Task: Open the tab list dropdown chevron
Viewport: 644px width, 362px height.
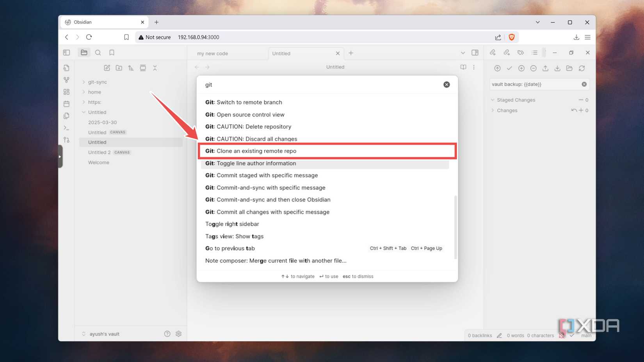Action: [463, 53]
